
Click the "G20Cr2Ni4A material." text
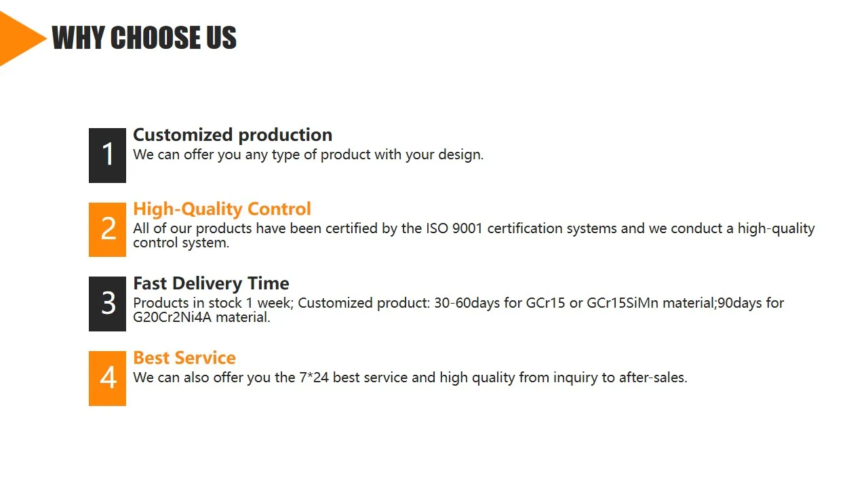coord(201,317)
